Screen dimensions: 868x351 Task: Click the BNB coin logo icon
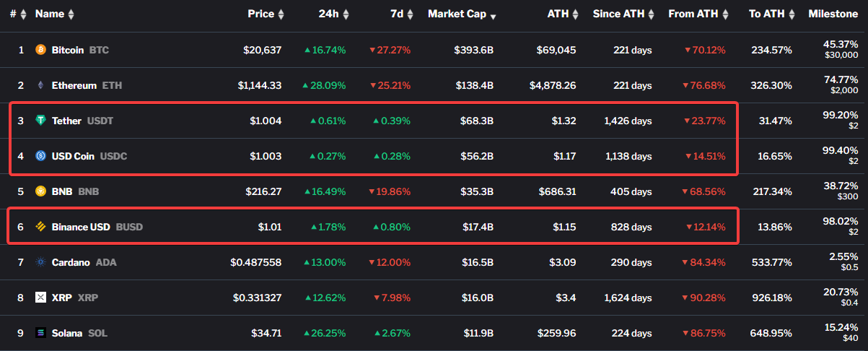pos(40,191)
